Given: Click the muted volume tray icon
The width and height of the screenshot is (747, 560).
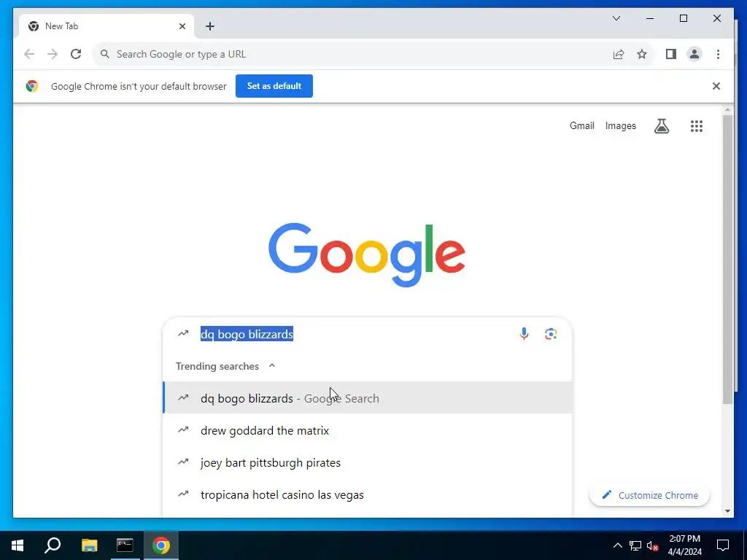Looking at the screenshot, I should pos(653,545).
